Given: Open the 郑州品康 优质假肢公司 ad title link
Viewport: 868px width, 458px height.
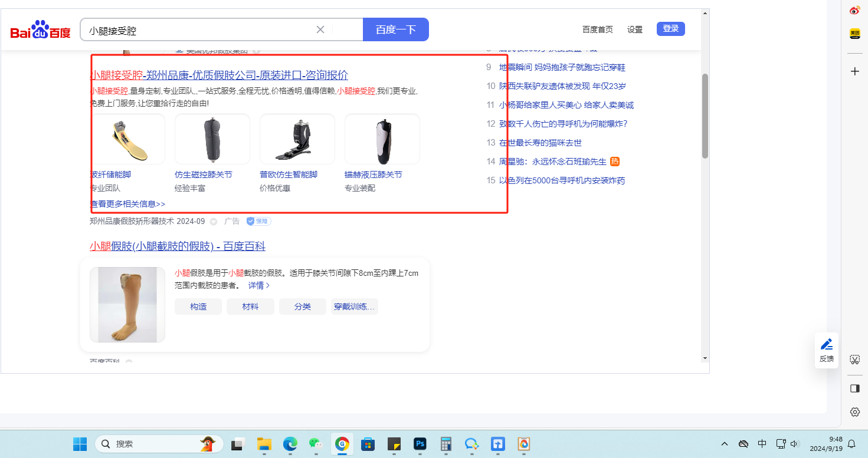Looking at the screenshot, I should (219, 75).
